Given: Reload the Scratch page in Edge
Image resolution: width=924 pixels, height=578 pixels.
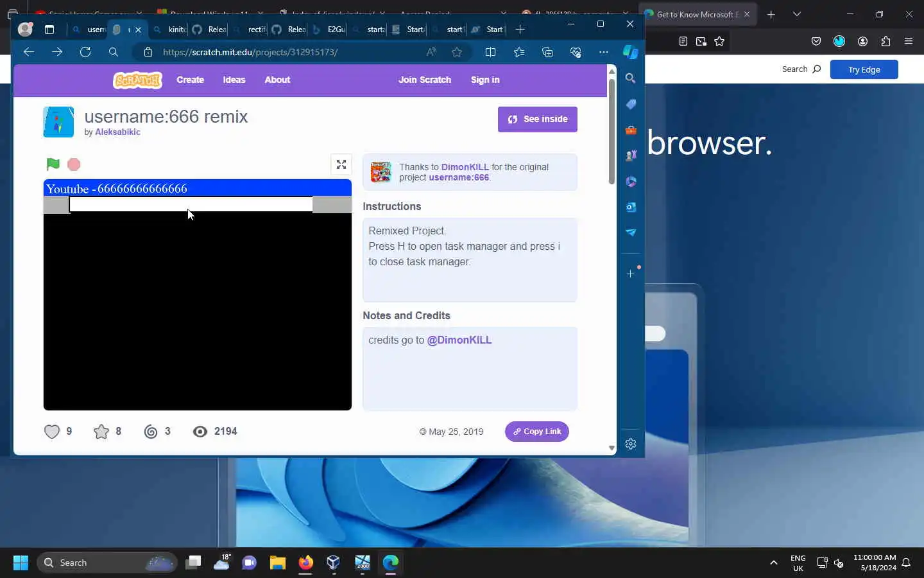Looking at the screenshot, I should click(x=85, y=52).
